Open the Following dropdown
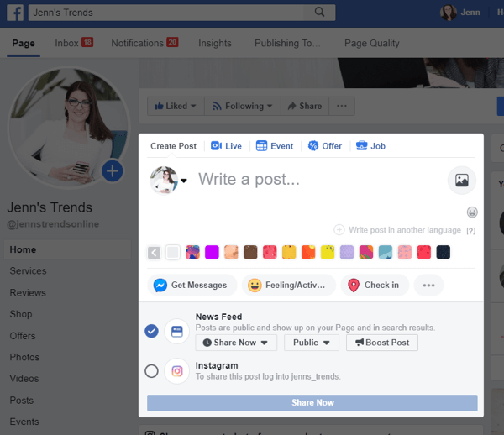 click(x=243, y=107)
